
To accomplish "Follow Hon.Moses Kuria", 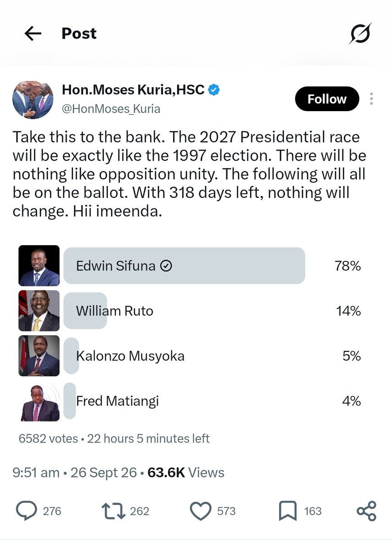I will coord(327,99).
